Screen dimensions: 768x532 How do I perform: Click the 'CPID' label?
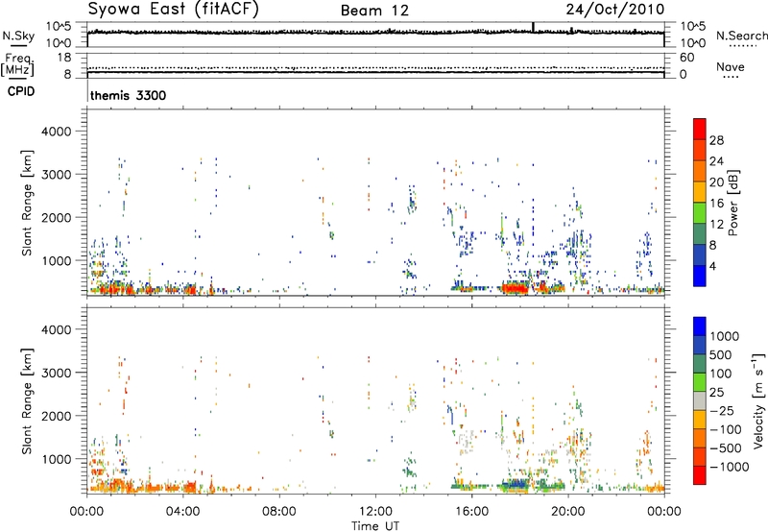point(21,91)
